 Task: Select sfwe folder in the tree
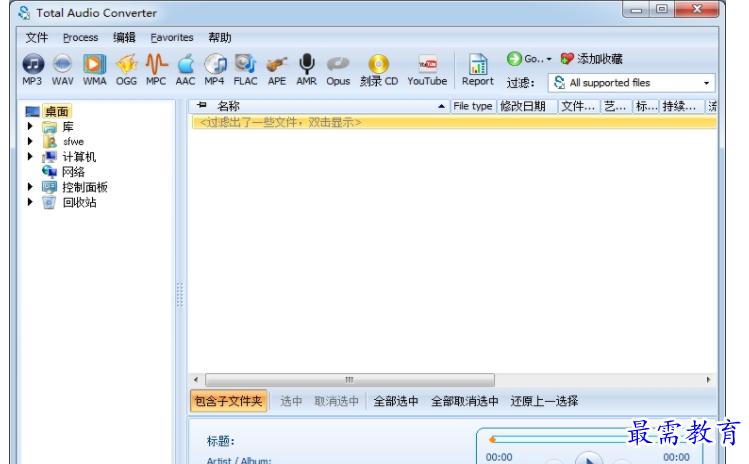tap(73, 141)
